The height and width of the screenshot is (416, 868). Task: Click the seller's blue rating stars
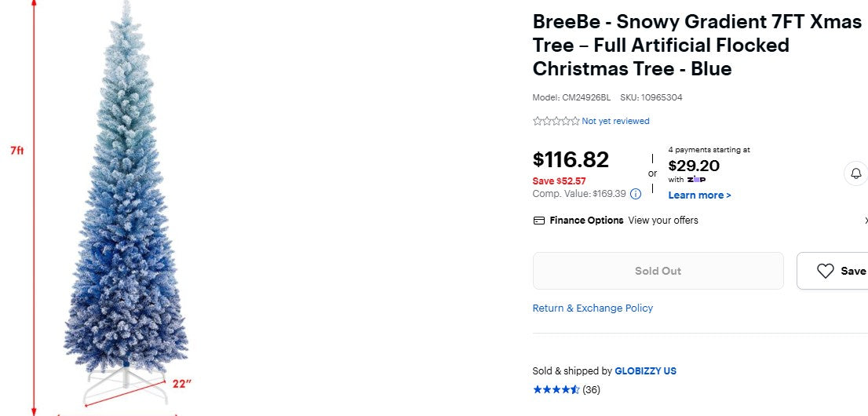coord(556,389)
